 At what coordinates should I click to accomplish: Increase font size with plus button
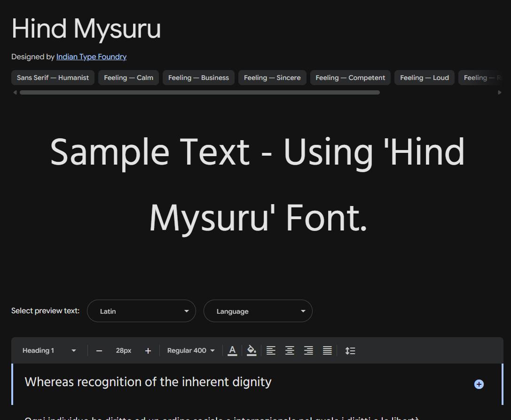tap(148, 351)
